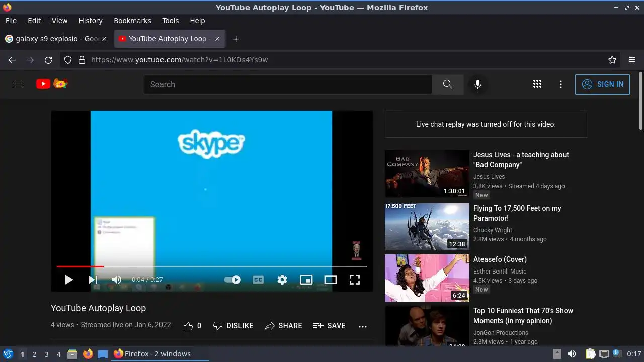This screenshot has height=362, width=644.
Task: Launch file manager from the taskbar
Action: [x=72, y=354]
